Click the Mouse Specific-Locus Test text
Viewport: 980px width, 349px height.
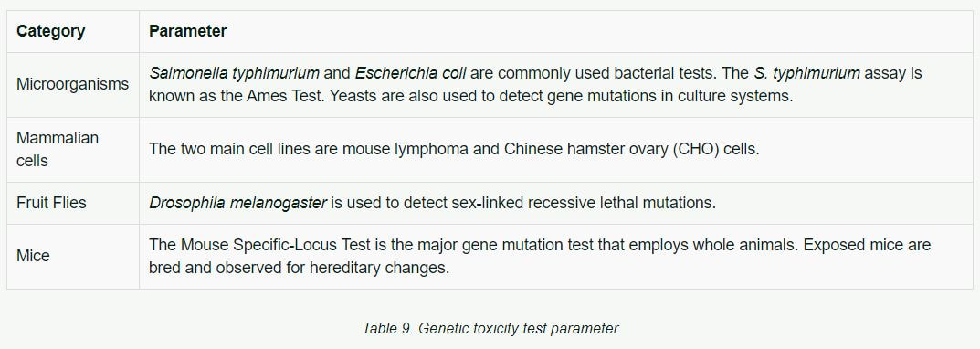coord(264,245)
